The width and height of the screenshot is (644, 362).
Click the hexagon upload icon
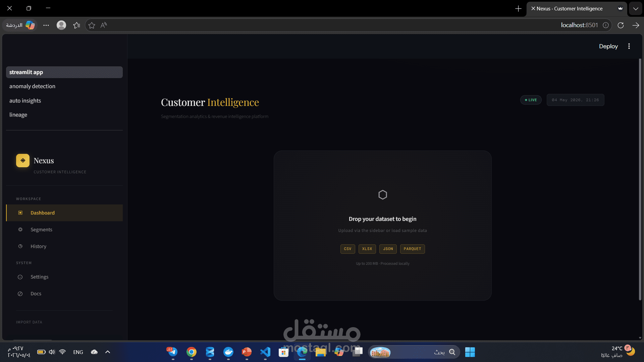coord(383,195)
